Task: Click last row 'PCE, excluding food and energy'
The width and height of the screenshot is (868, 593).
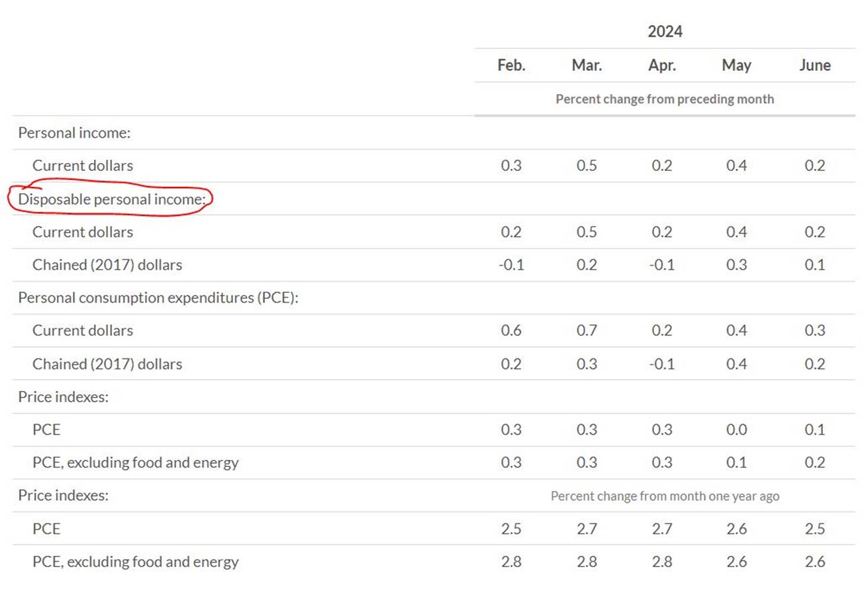Action: pos(136,562)
